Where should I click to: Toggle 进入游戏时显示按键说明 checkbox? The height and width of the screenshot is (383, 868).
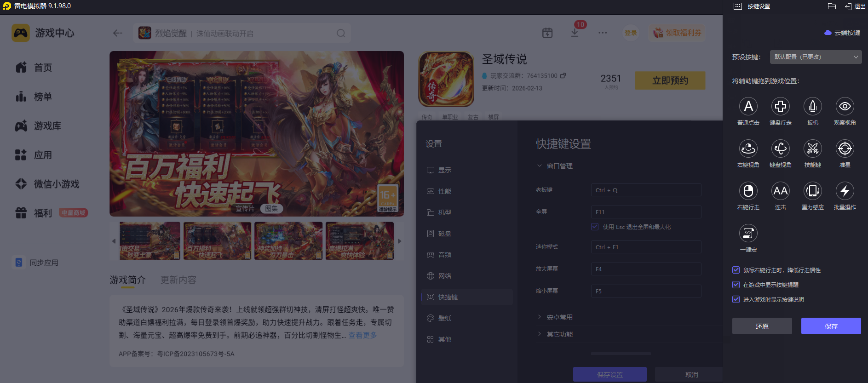736,299
